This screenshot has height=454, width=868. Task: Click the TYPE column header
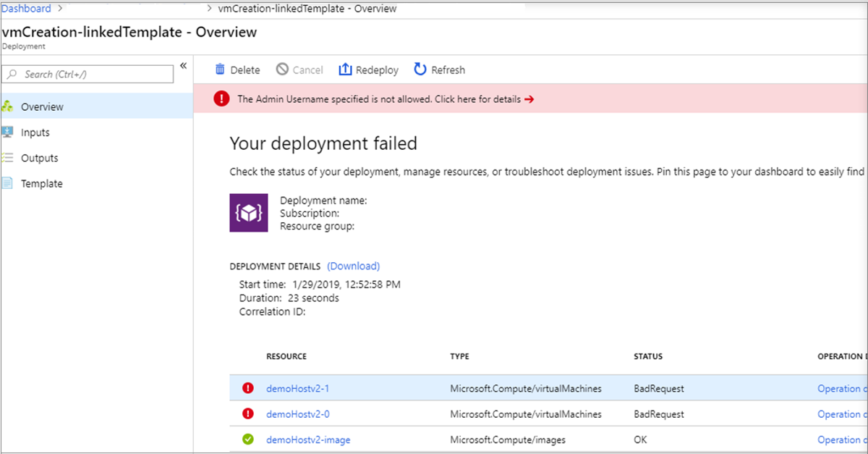(x=459, y=356)
